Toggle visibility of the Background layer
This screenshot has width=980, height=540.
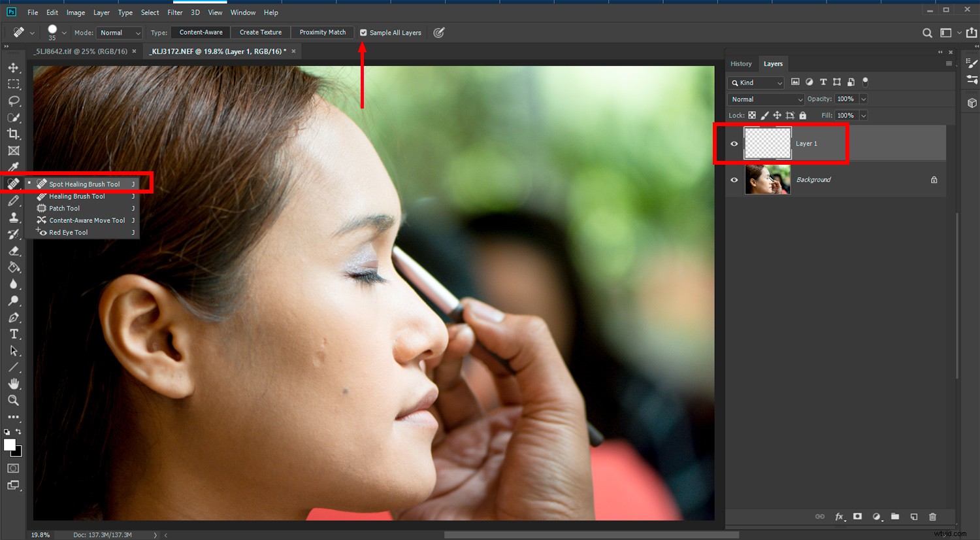coord(734,180)
